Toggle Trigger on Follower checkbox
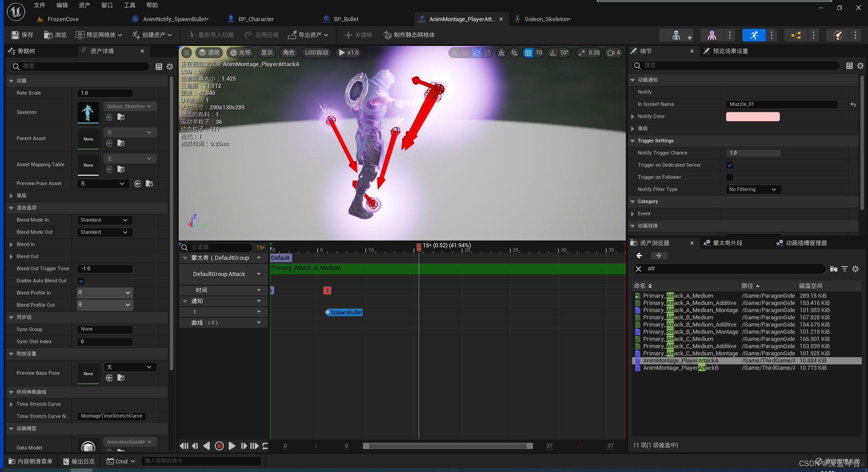This screenshot has height=472, width=868. (730, 177)
